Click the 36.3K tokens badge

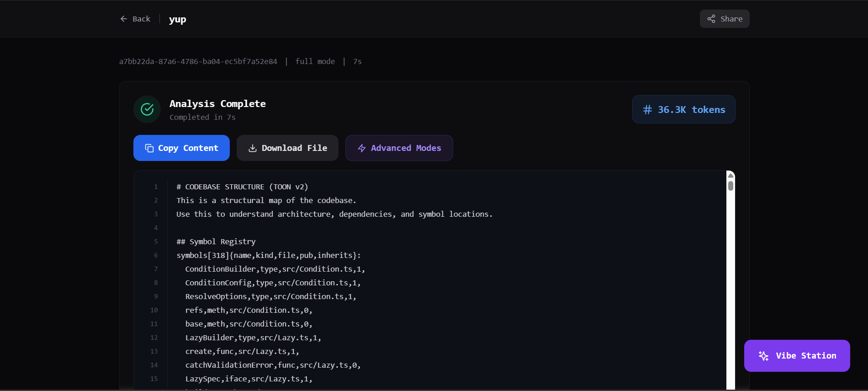point(684,109)
